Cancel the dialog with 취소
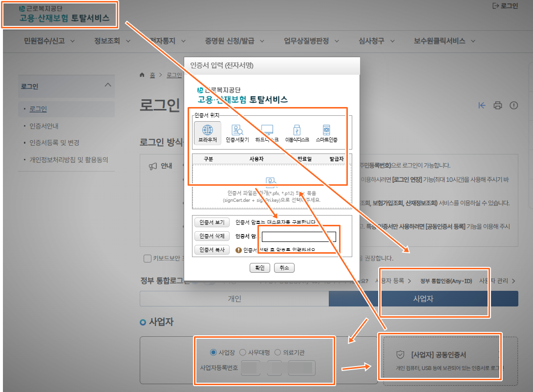The height and width of the screenshot is (392, 533). [x=284, y=268]
